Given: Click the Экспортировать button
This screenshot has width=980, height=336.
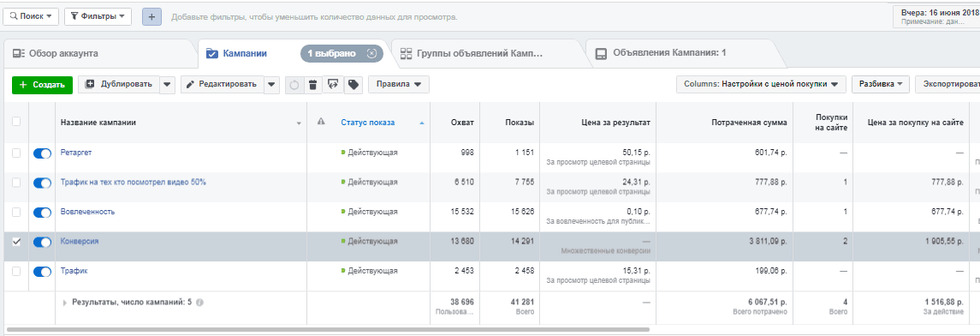Looking at the screenshot, I should tap(947, 84).
